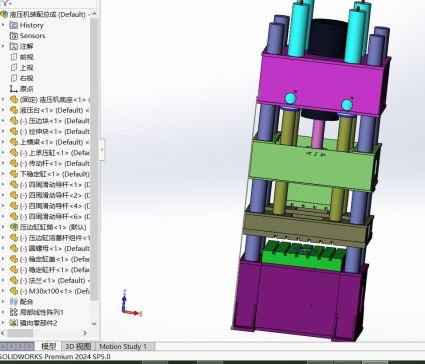The width and height of the screenshot is (425, 364).
Task: Click the feature tree scroll-down arrow
Action: point(94,323)
